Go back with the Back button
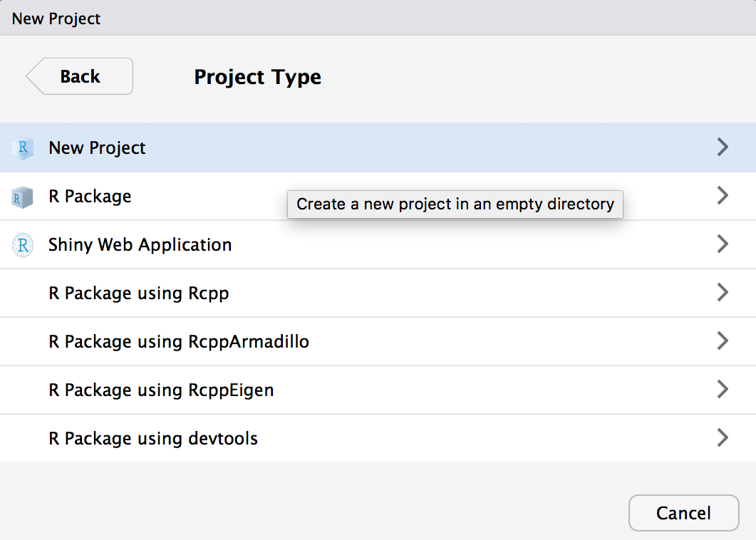This screenshot has width=756, height=540. click(80, 76)
